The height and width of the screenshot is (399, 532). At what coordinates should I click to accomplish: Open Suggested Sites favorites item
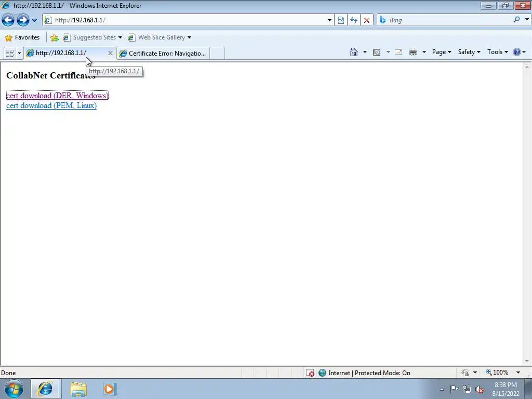[92, 37]
